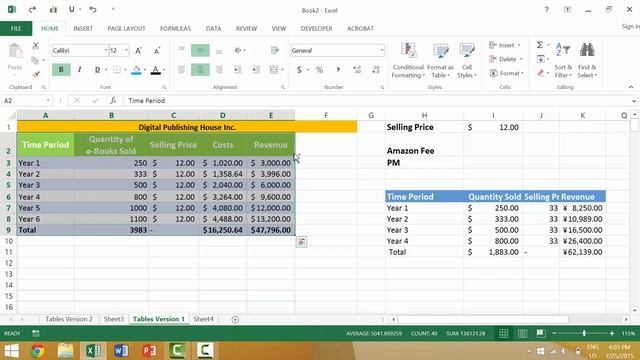Open Find & Select binoculars

pyautogui.click(x=587, y=60)
